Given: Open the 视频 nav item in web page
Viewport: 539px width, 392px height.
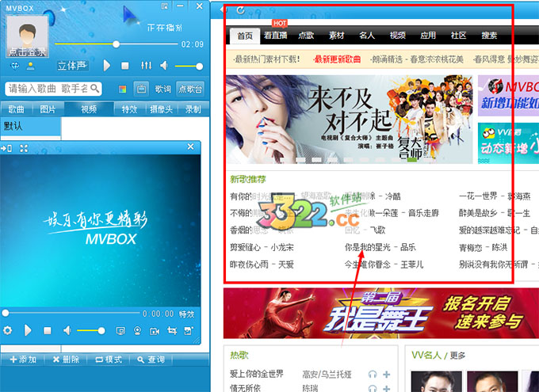Looking at the screenshot, I should click(x=397, y=35).
